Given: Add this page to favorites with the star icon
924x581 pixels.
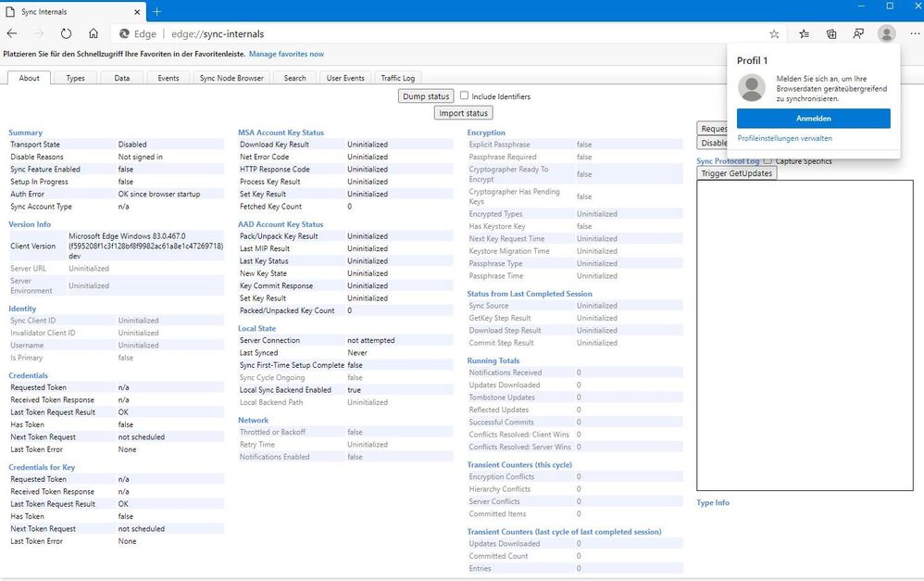Looking at the screenshot, I should 774,34.
